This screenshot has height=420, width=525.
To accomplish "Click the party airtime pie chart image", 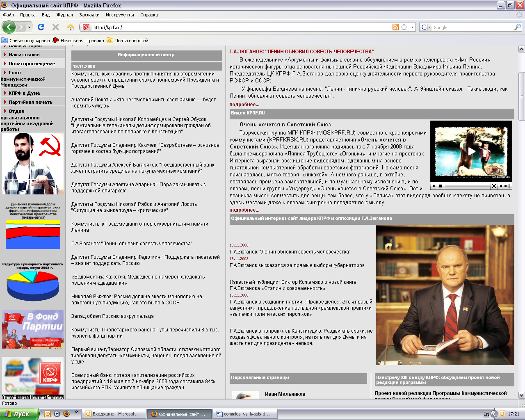I will [x=33, y=281].
